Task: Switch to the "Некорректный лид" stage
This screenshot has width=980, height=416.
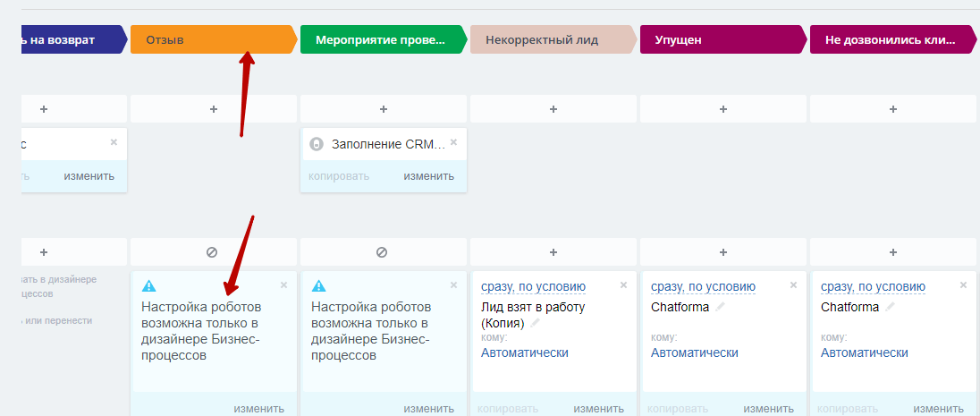Action: click(x=553, y=40)
